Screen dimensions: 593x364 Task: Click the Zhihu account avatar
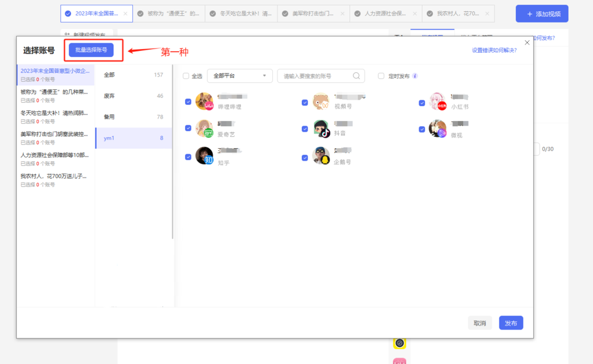coord(204,156)
